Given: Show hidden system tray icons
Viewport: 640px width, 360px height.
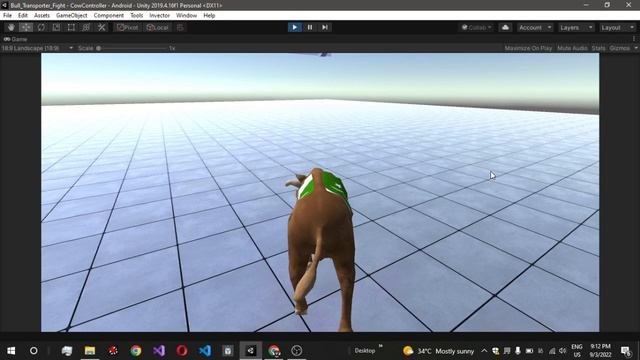Looking at the screenshot, I should pos(484,351).
